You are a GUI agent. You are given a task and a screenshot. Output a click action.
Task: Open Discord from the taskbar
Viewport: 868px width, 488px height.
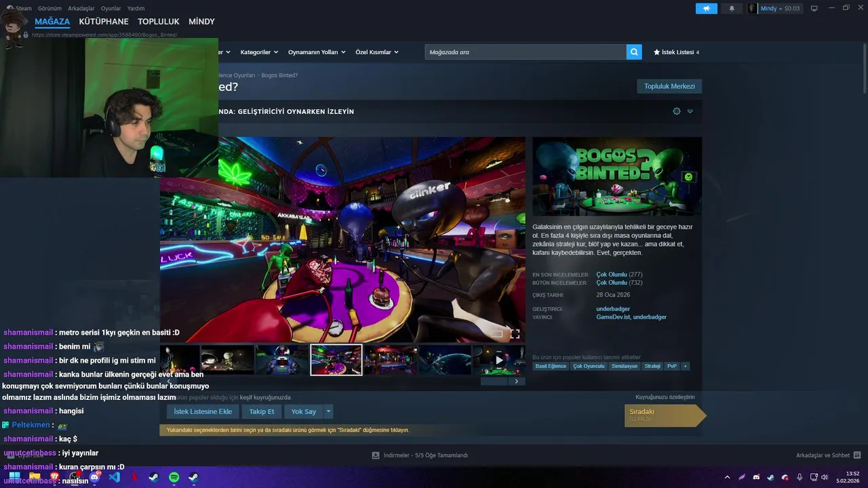point(94,477)
